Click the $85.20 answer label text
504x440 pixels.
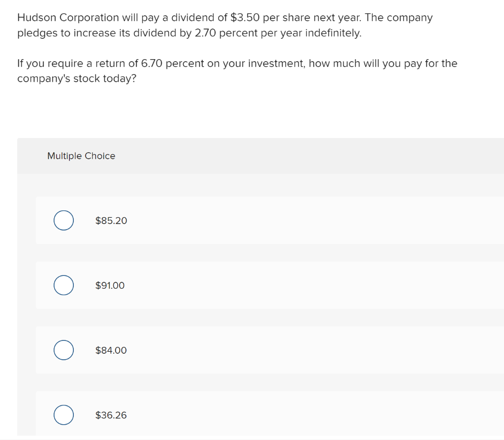[x=111, y=220]
